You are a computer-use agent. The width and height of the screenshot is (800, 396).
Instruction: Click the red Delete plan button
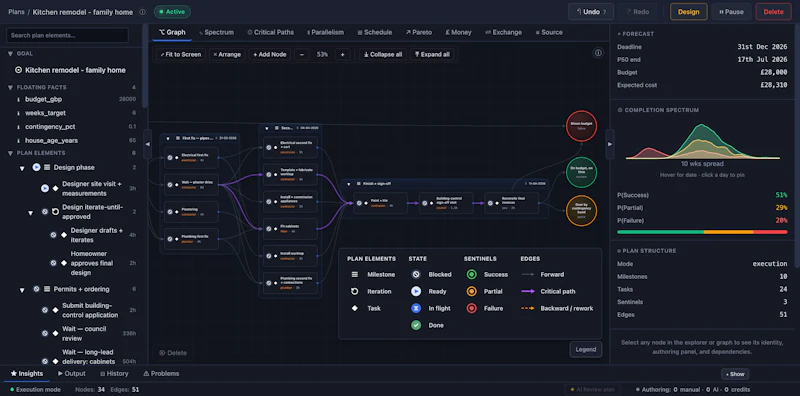pos(773,12)
